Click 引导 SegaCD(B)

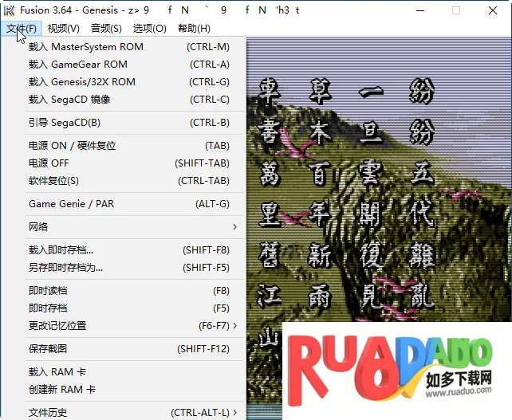click(x=65, y=123)
